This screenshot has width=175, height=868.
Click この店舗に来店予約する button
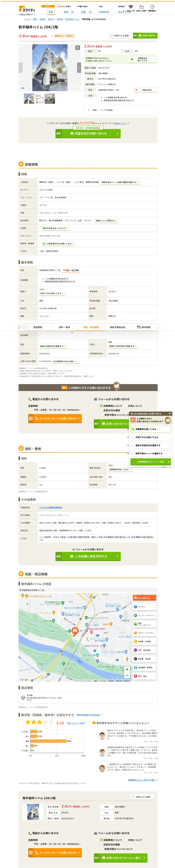tap(88, 556)
